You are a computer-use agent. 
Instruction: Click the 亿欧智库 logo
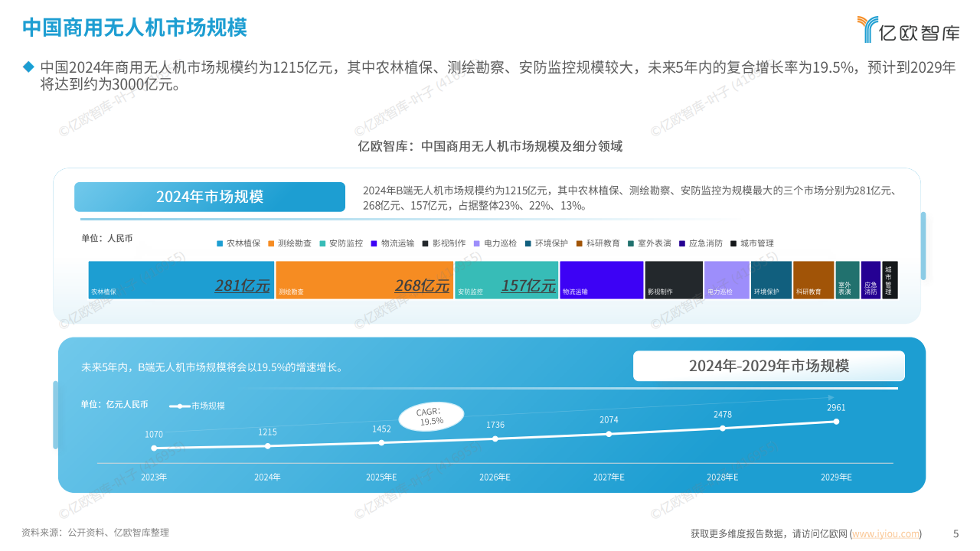[908, 30]
